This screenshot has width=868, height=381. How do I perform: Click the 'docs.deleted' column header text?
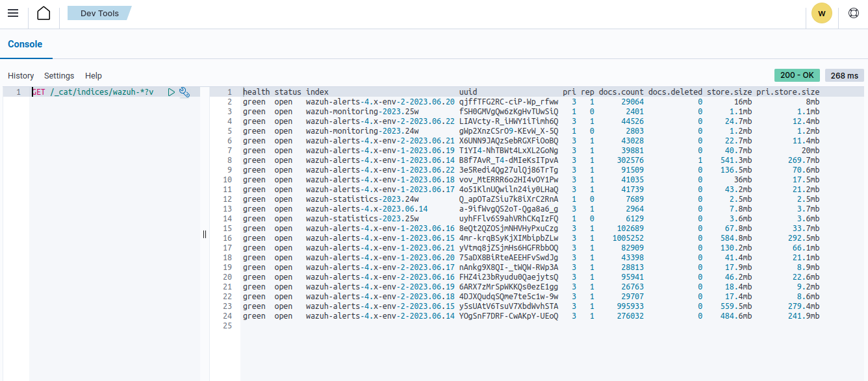pos(675,92)
